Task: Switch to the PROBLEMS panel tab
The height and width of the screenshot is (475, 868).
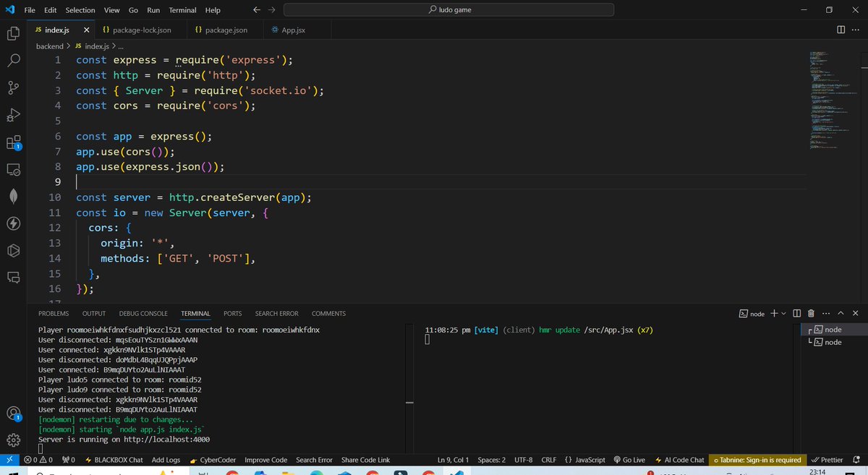Action: (54, 314)
